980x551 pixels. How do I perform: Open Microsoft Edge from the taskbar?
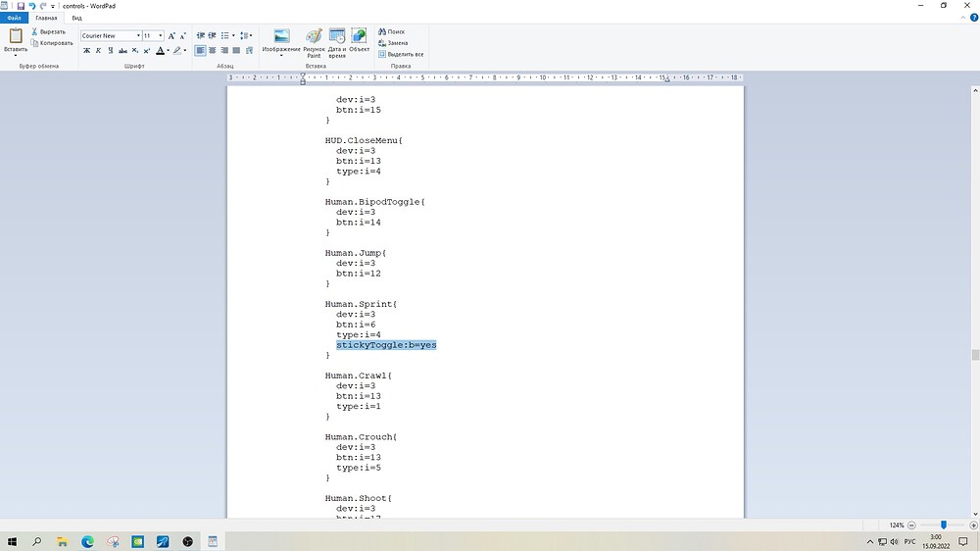[x=87, y=541]
